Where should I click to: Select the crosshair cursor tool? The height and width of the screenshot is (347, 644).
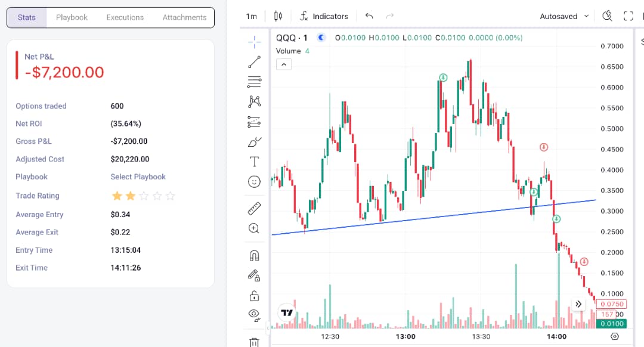[x=253, y=42]
